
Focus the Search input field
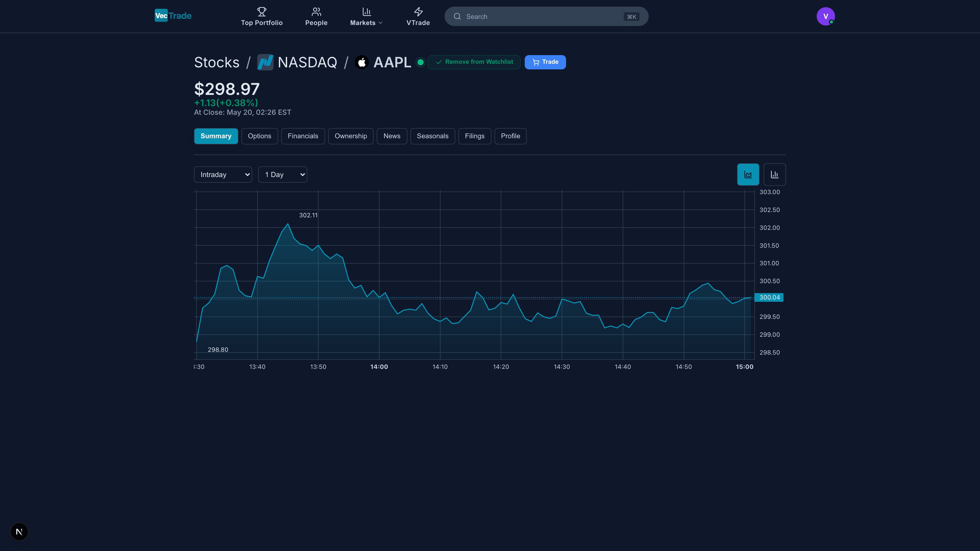[x=546, y=16]
